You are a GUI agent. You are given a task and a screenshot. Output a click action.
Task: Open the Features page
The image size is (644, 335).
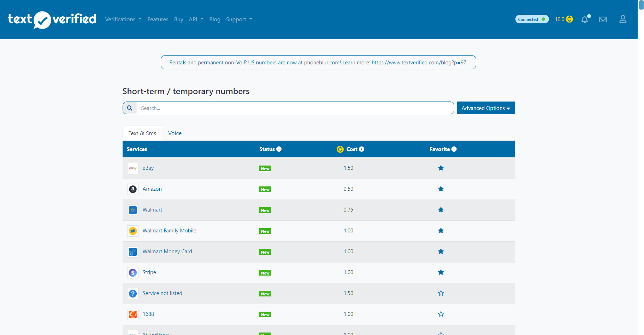pos(158,19)
